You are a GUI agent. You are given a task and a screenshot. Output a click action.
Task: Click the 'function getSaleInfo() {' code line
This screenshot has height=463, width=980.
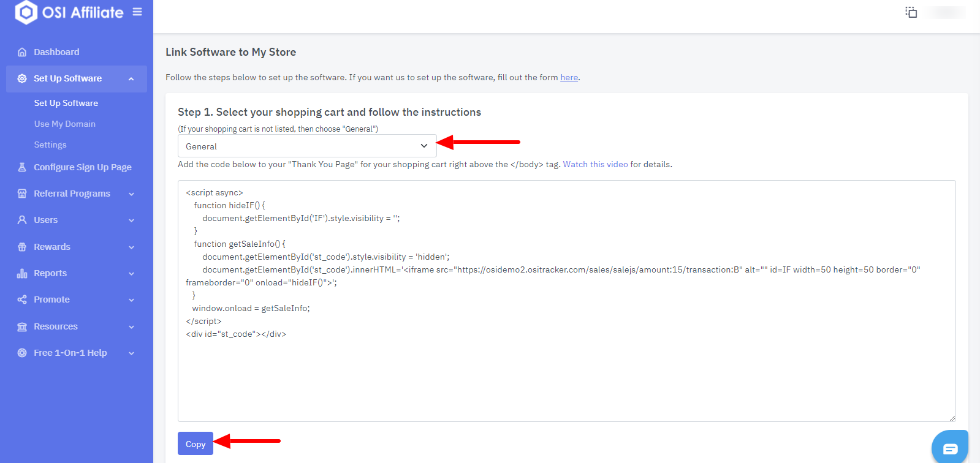[x=240, y=244]
